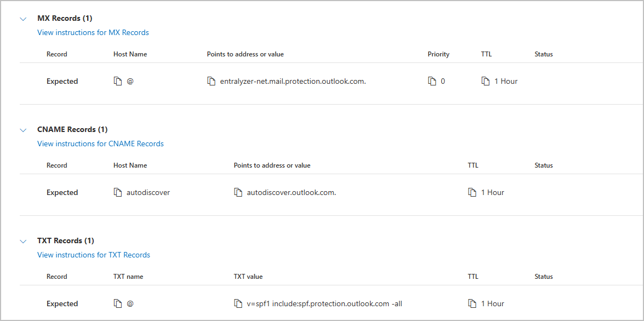Image resolution: width=644 pixels, height=321 pixels.
Task: Copy the MX record host name @
Action: click(117, 81)
